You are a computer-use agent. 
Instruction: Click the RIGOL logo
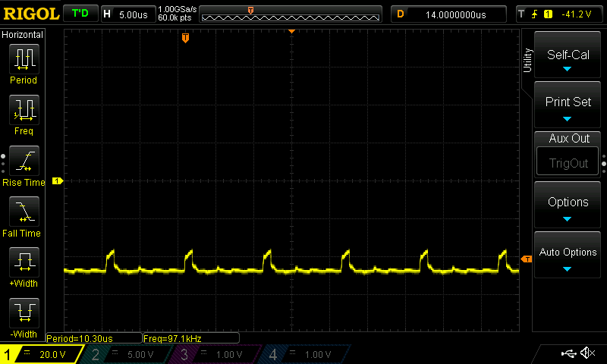[31, 14]
